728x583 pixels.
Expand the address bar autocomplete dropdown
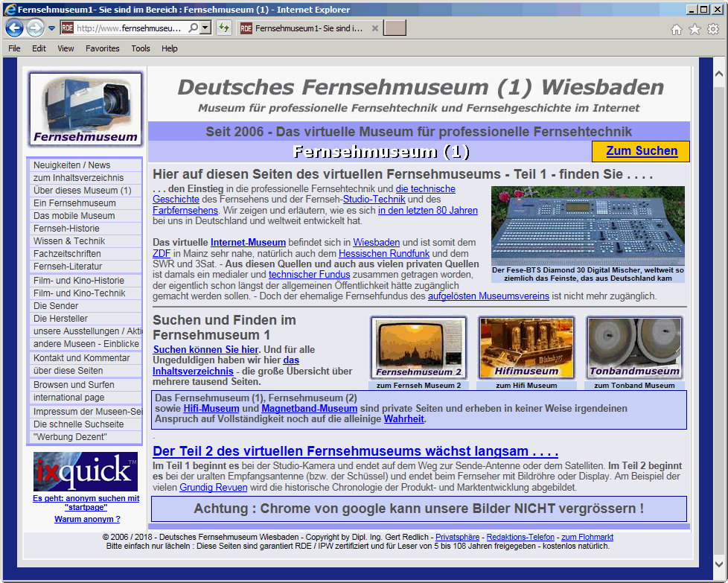(x=205, y=28)
